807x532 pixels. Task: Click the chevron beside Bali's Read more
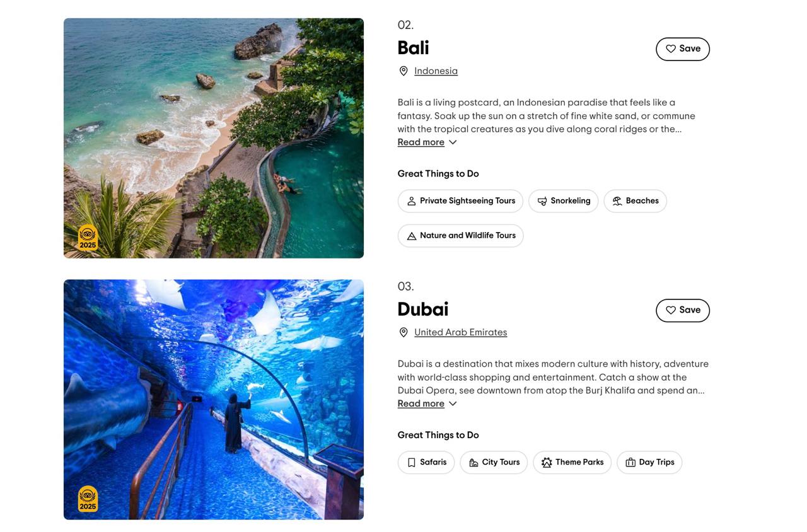pos(453,142)
